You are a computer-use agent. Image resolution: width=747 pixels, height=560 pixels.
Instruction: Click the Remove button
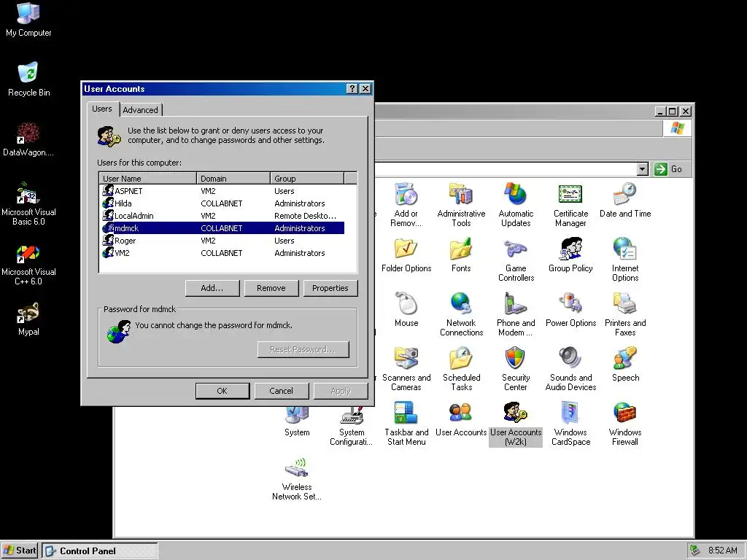[x=271, y=288]
